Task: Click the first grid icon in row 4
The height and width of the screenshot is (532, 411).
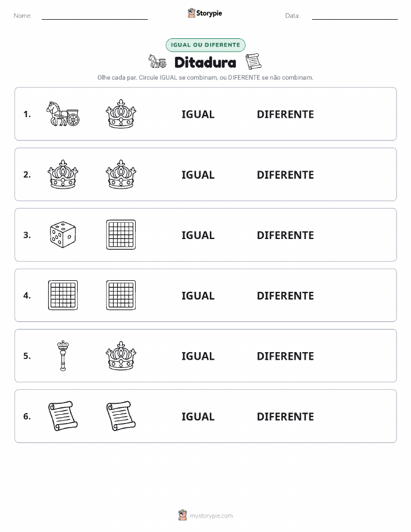Action: [x=63, y=295]
